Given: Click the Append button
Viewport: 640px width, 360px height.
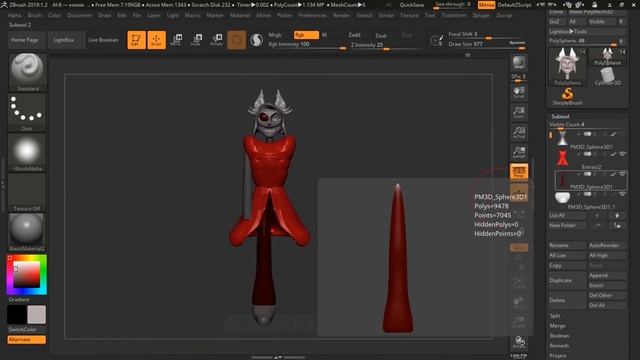Looking at the screenshot, I should pyautogui.click(x=607, y=276).
